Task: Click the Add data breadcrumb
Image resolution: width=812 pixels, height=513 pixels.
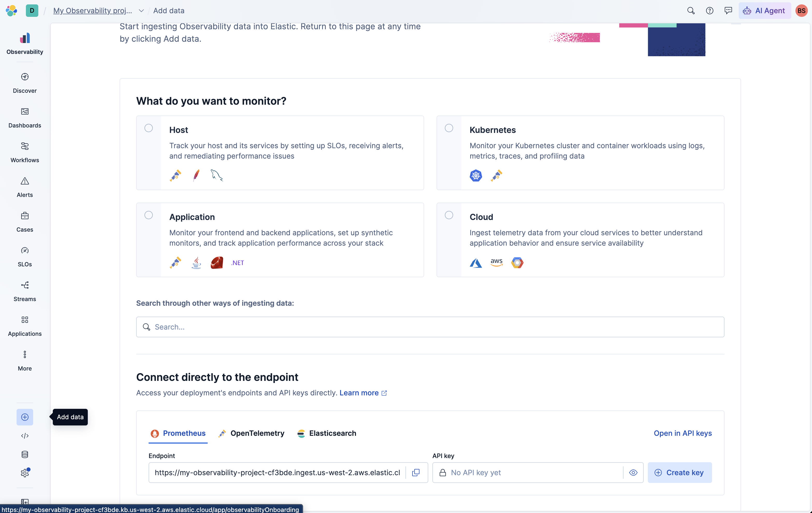Action: [x=169, y=10]
